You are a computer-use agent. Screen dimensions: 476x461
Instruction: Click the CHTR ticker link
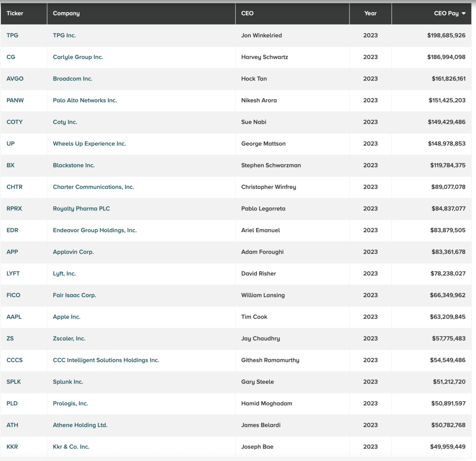(14, 187)
